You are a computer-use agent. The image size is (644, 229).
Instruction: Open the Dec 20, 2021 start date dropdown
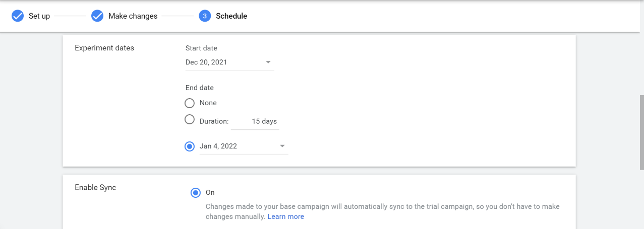[x=230, y=62]
